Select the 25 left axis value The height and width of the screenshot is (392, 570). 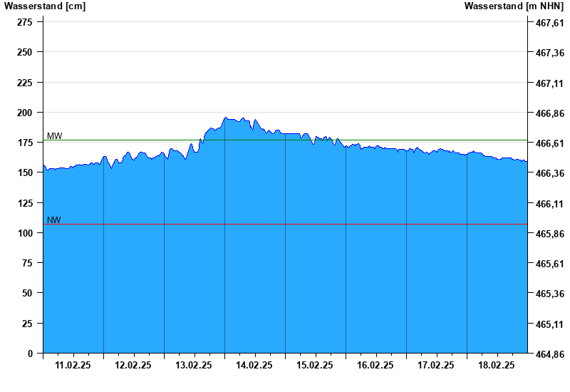pyautogui.click(x=27, y=324)
